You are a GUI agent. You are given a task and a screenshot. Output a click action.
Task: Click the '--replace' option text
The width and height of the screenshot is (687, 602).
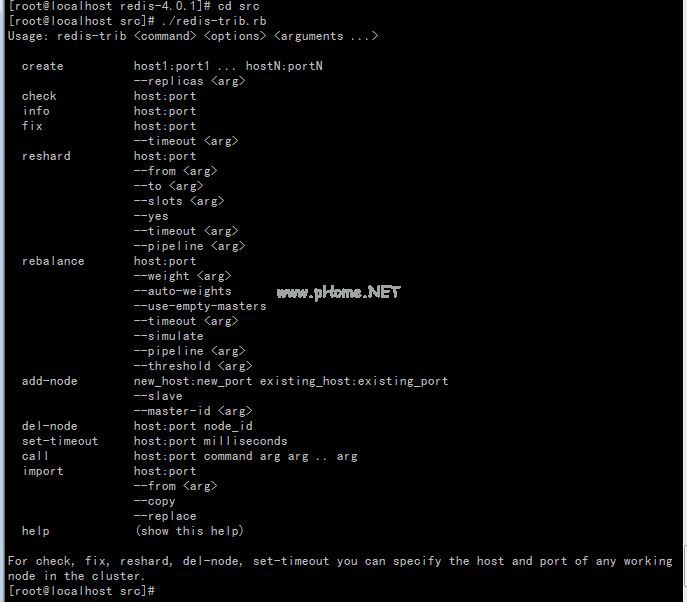pos(165,516)
